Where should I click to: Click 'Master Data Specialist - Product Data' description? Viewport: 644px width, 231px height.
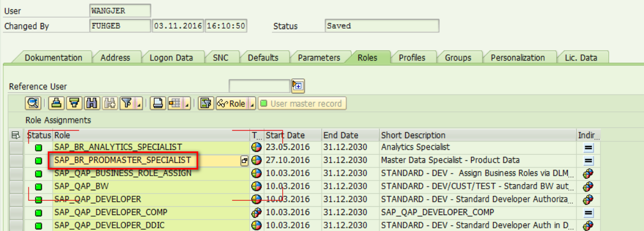(x=478, y=160)
